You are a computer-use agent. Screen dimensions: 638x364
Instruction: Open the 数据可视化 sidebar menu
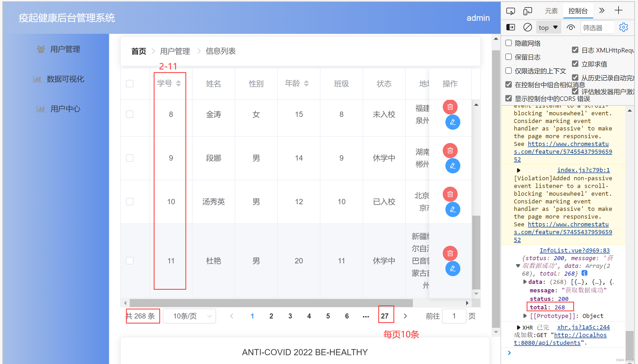coord(65,79)
